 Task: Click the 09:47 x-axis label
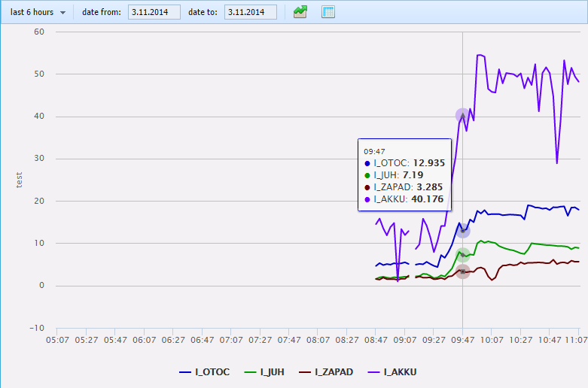pyautogui.click(x=463, y=340)
